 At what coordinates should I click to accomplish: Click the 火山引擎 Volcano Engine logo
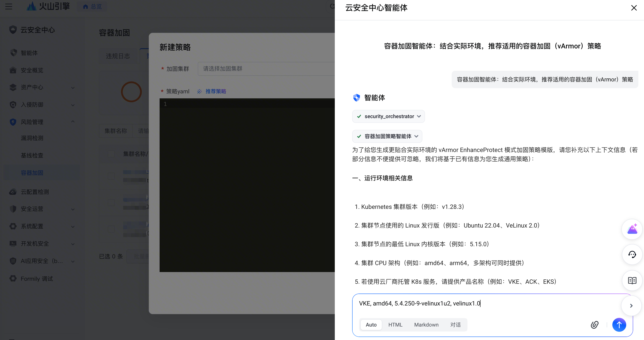pos(48,6)
